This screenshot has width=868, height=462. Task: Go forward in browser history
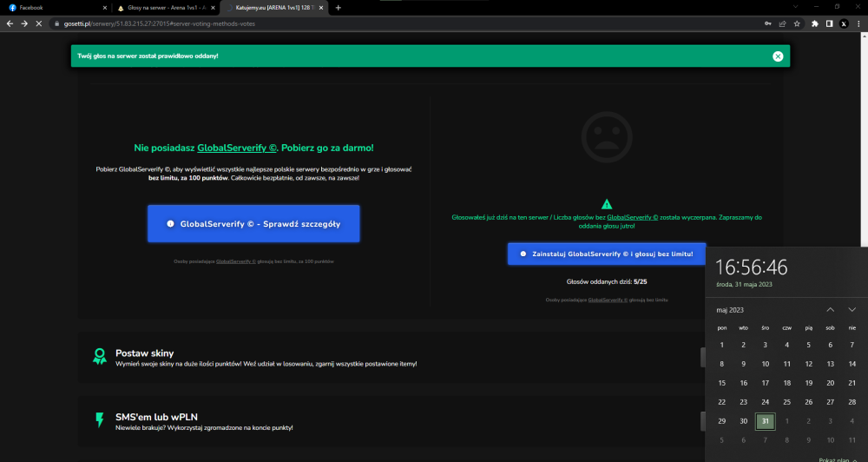pos(24,23)
